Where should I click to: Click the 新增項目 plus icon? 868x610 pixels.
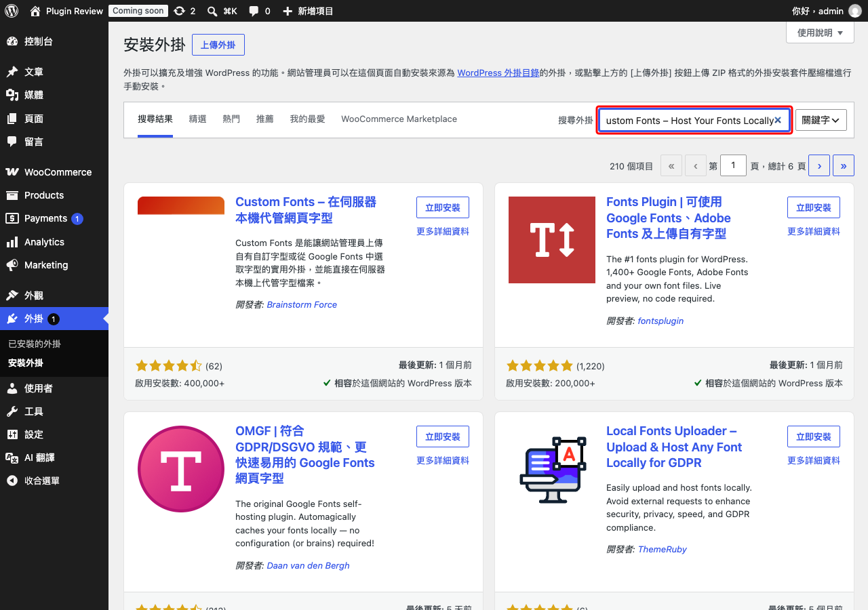click(288, 11)
